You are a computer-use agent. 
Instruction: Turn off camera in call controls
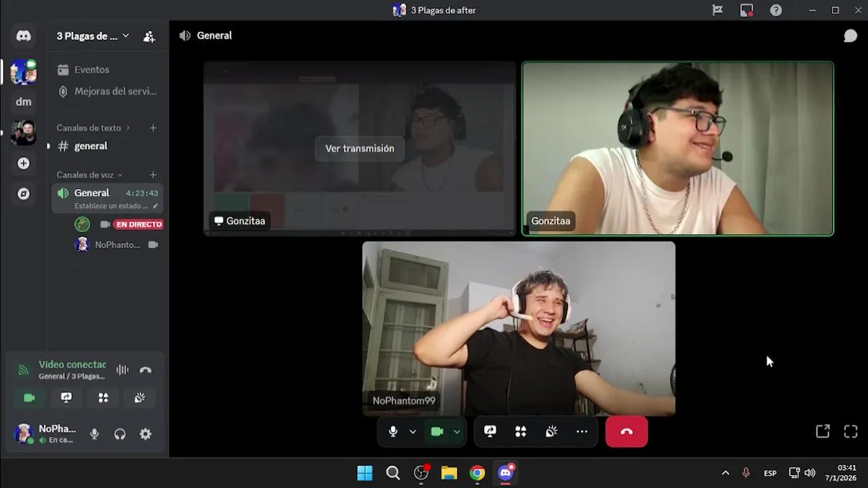click(x=437, y=432)
